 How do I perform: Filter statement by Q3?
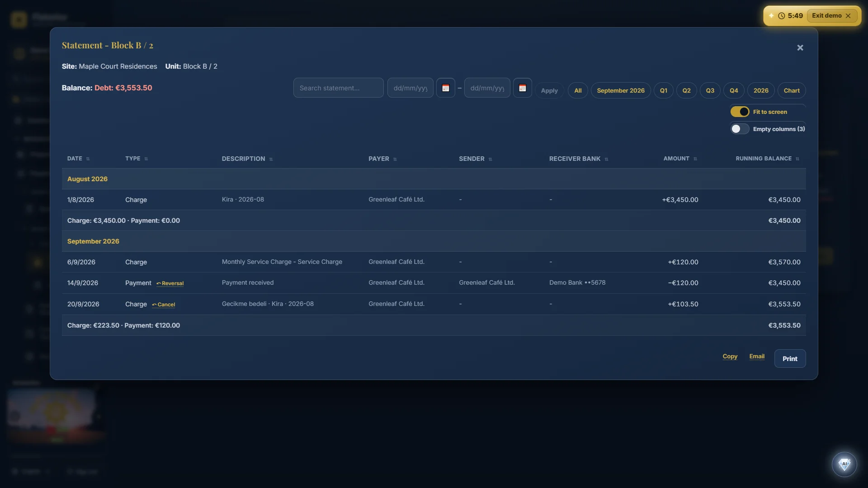click(x=710, y=90)
